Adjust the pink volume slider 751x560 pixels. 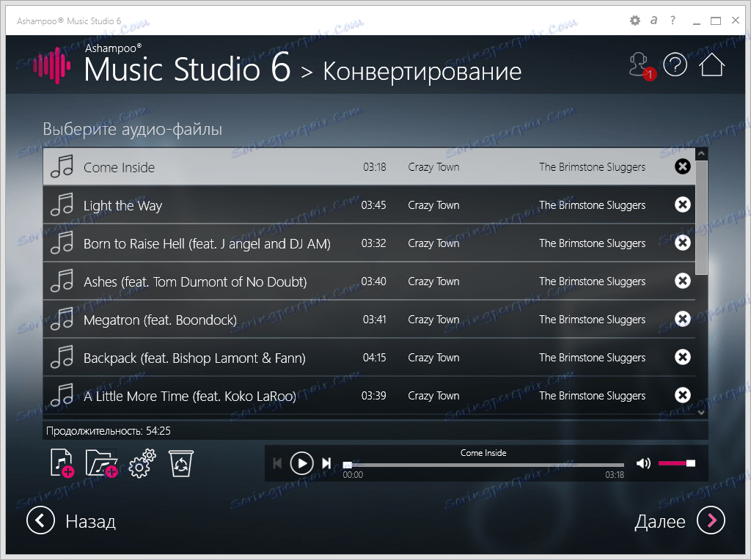677,463
